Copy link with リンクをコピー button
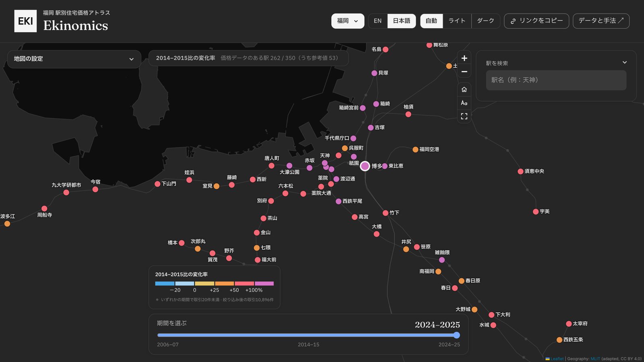The width and height of the screenshot is (644, 362). (537, 21)
